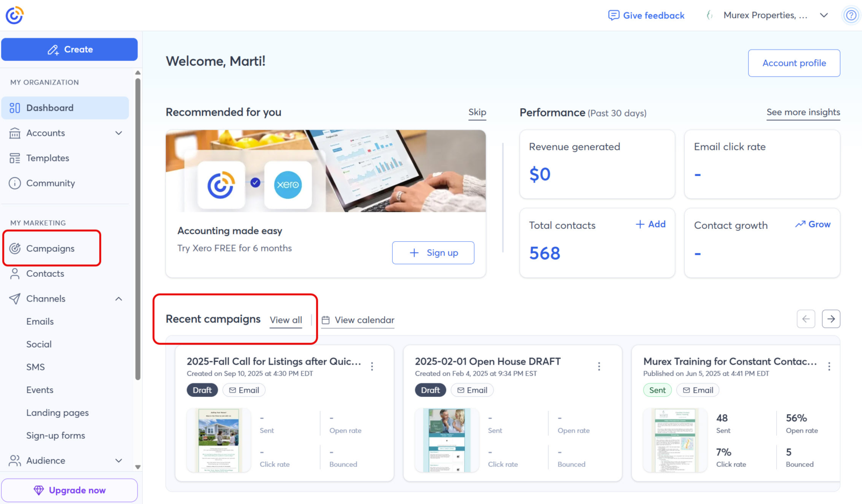Screen dimensions: 862x504
Task: Expand the Audience chevron
Action: coord(119,461)
